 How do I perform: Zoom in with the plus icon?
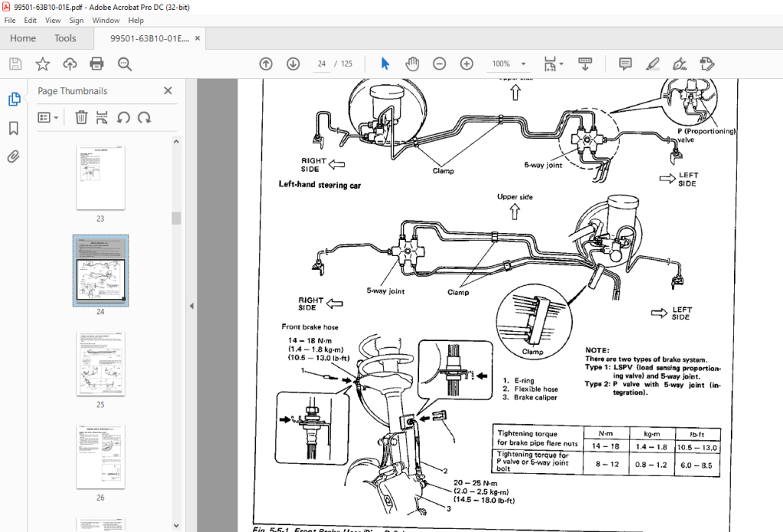466,64
